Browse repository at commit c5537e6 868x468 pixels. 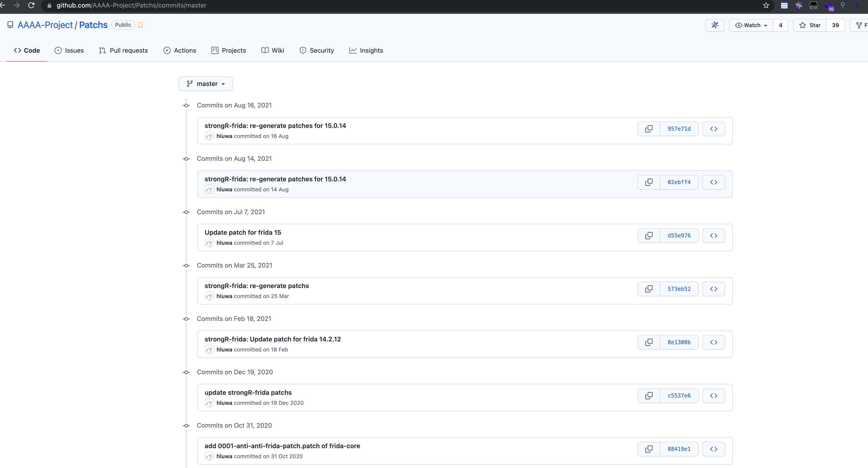tap(713, 395)
